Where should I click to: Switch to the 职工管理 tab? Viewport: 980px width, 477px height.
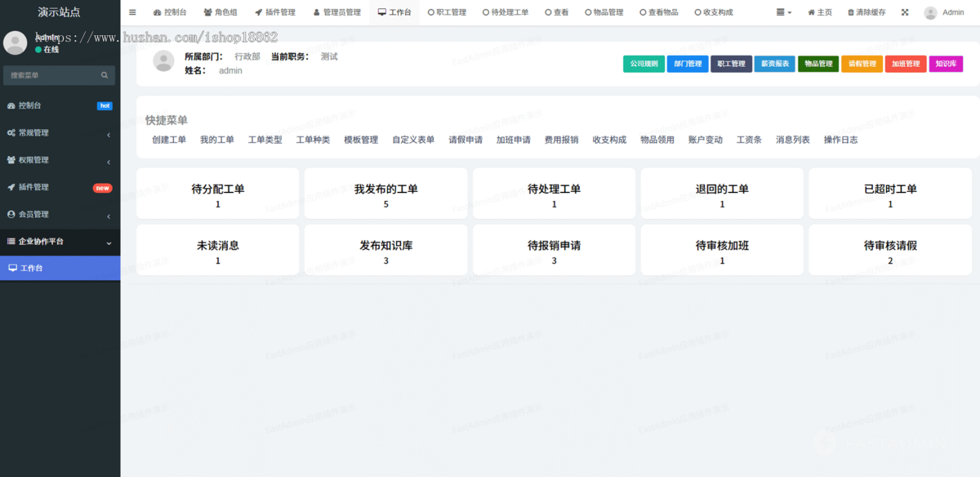click(447, 12)
